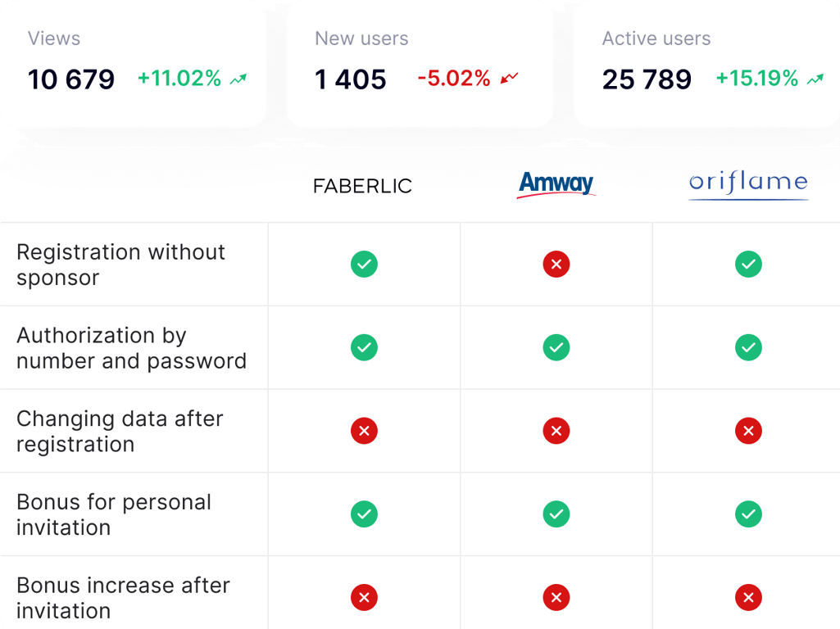Click Faberlic red cross for Changing data after registration
This screenshot has width=840, height=629.
tap(365, 431)
